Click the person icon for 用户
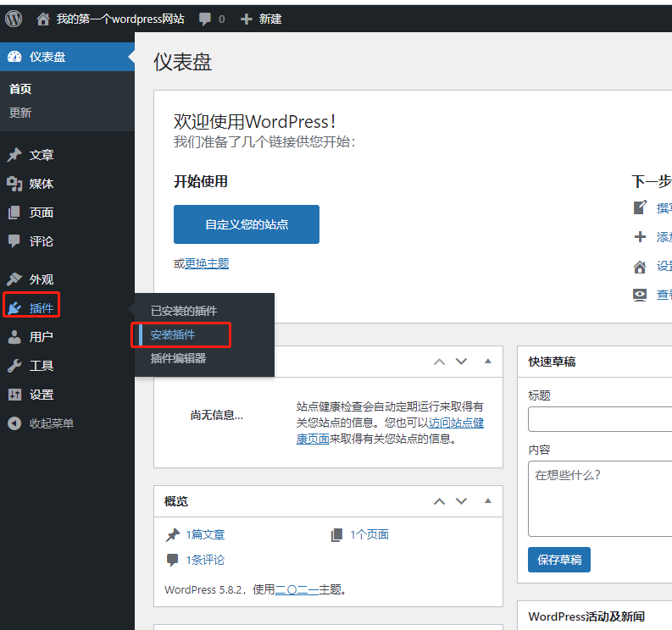The width and height of the screenshot is (672, 630). (14, 337)
